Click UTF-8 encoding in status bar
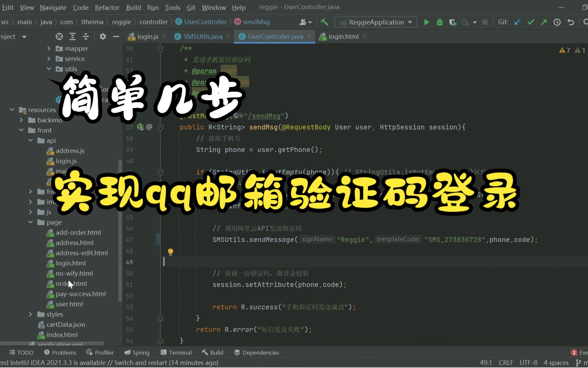 click(x=528, y=363)
